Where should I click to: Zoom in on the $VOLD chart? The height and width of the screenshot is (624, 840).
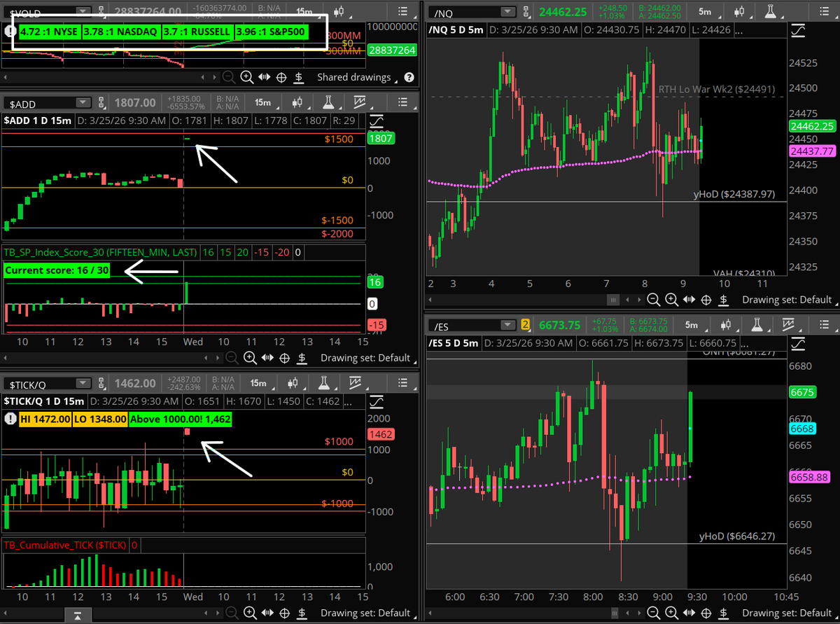247,78
